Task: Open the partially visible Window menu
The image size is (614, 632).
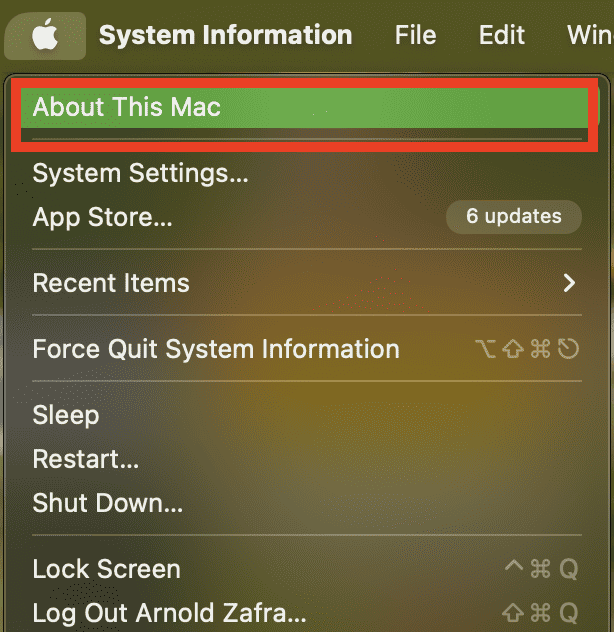Action: click(590, 36)
